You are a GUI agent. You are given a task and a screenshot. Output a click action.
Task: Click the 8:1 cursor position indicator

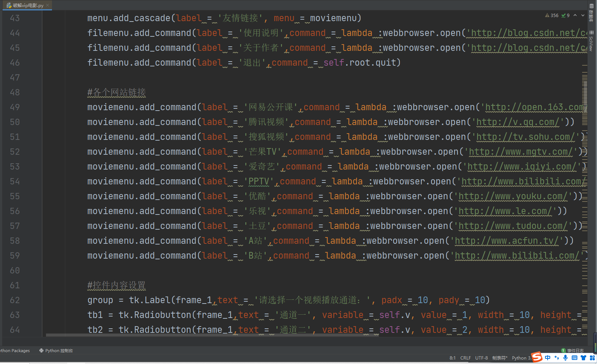(x=453, y=358)
